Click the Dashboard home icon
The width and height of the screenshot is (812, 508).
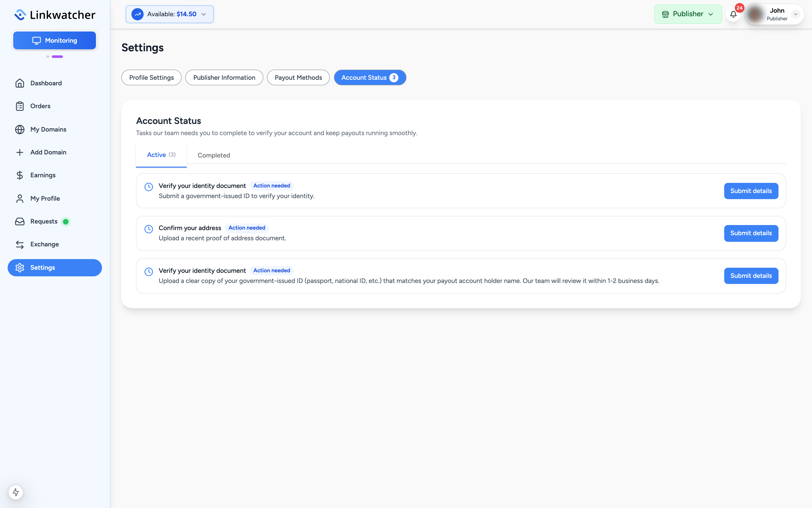20,83
